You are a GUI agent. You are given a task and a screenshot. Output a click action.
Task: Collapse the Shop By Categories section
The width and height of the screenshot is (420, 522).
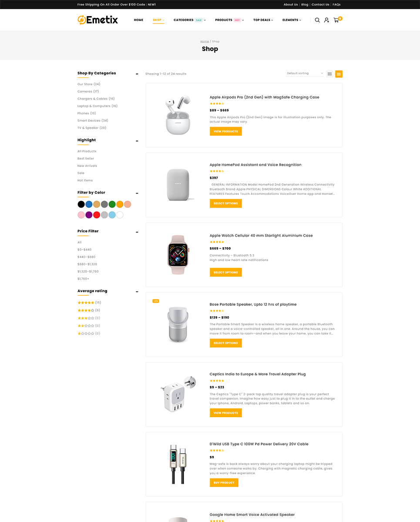137,74
